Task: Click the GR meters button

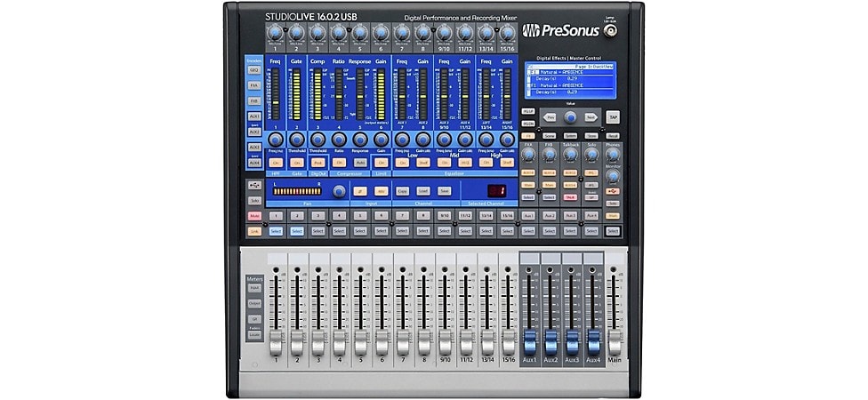Action: pos(254,319)
